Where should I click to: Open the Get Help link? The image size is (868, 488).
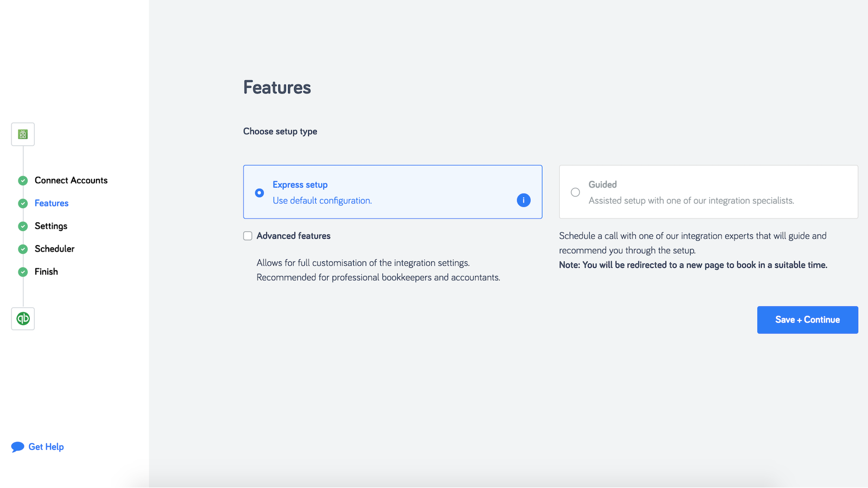46,446
